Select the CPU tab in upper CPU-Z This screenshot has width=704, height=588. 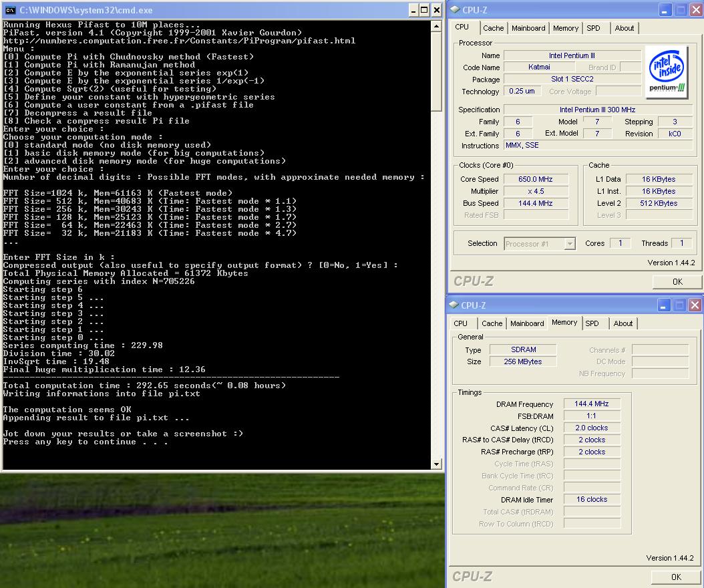point(462,27)
